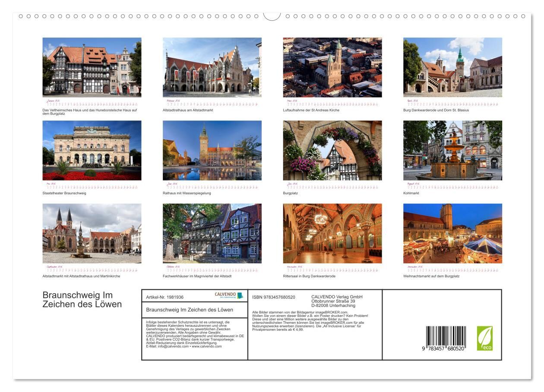544x392 pixels.
Task: Open the St Andreas Kirche aerial photo
Action: pyautogui.click(x=332, y=67)
